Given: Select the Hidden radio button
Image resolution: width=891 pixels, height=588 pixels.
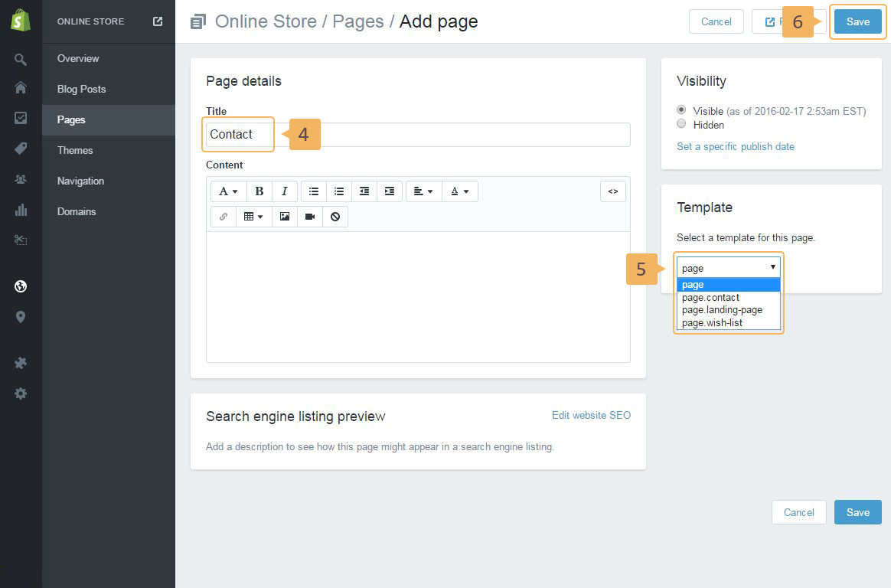Looking at the screenshot, I should pos(681,124).
